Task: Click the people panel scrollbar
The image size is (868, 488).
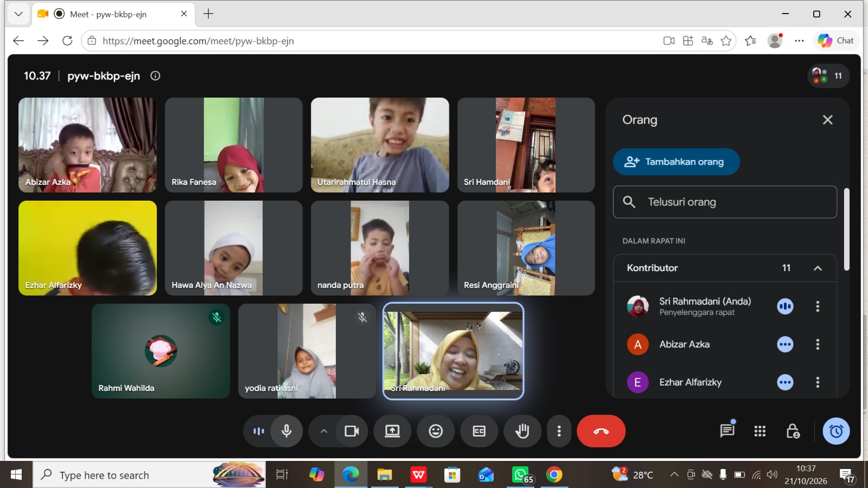Action: tap(846, 229)
